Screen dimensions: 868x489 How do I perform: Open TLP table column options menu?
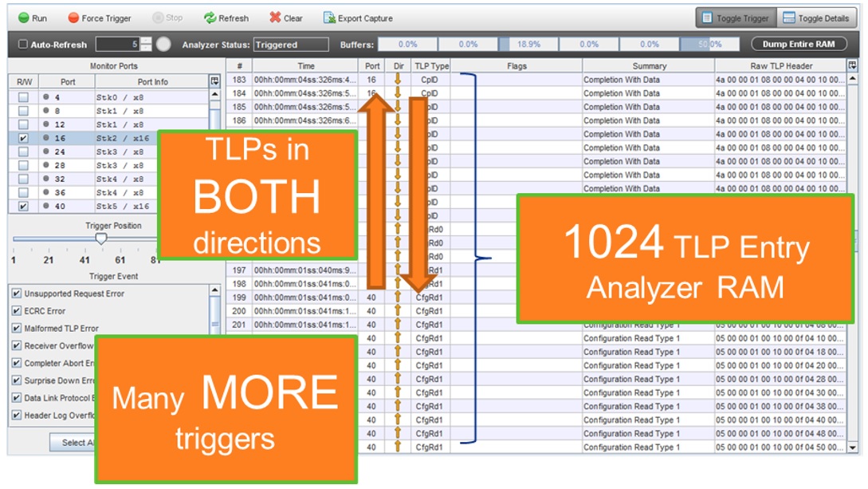click(x=853, y=65)
